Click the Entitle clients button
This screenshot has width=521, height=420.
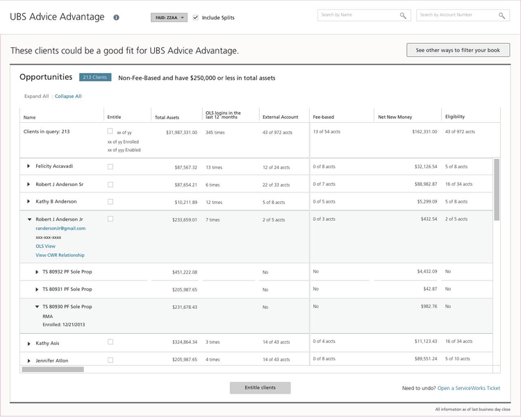tap(260, 388)
